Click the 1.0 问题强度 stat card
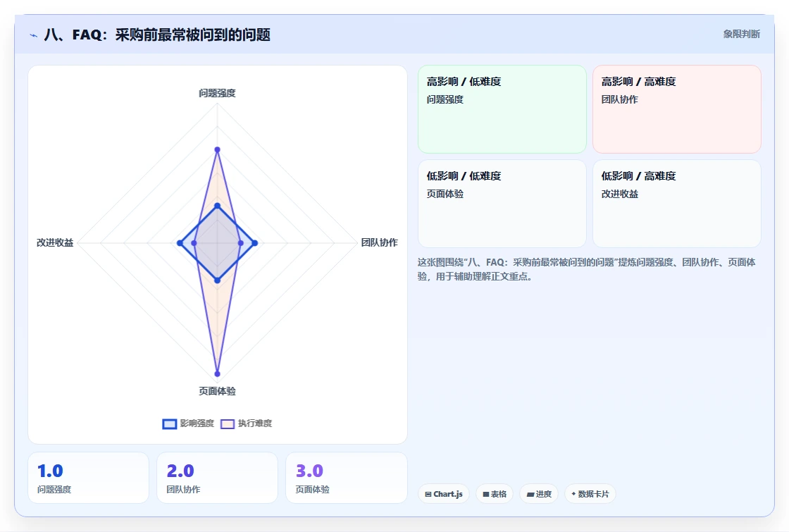 (x=89, y=478)
